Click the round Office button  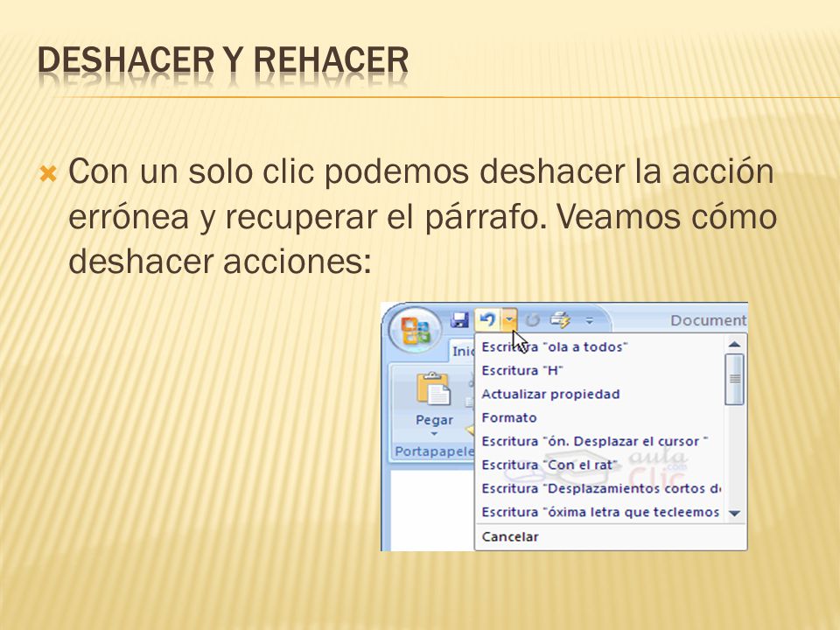coord(415,330)
